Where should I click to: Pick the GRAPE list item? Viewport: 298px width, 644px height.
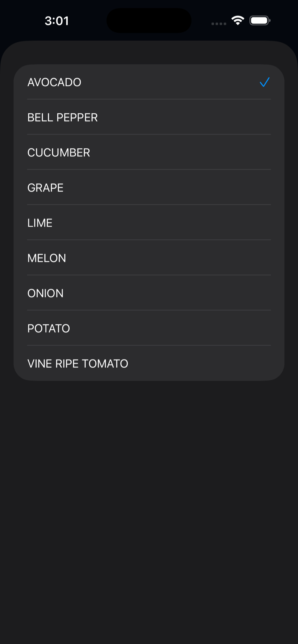pyautogui.click(x=149, y=188)
